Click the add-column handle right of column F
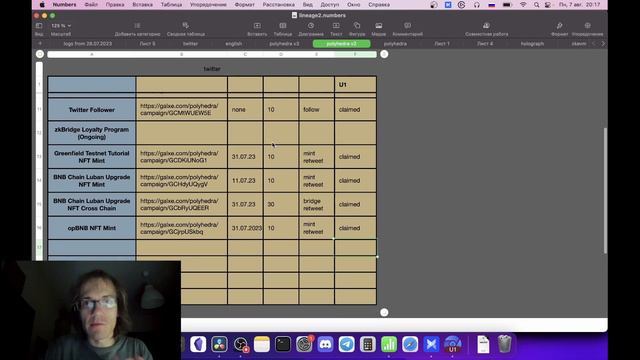The height and width of the screenshot is (360, 640). coord(384,54)
